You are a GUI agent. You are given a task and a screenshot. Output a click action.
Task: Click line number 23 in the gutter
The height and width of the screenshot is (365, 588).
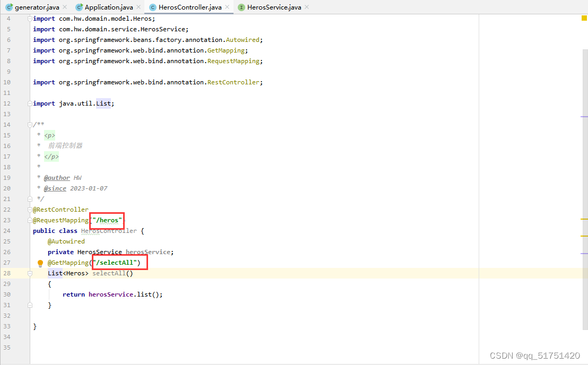7,220
